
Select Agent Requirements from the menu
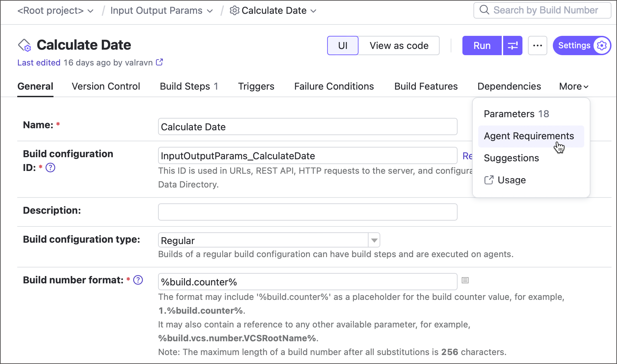[x=529, y=136]
